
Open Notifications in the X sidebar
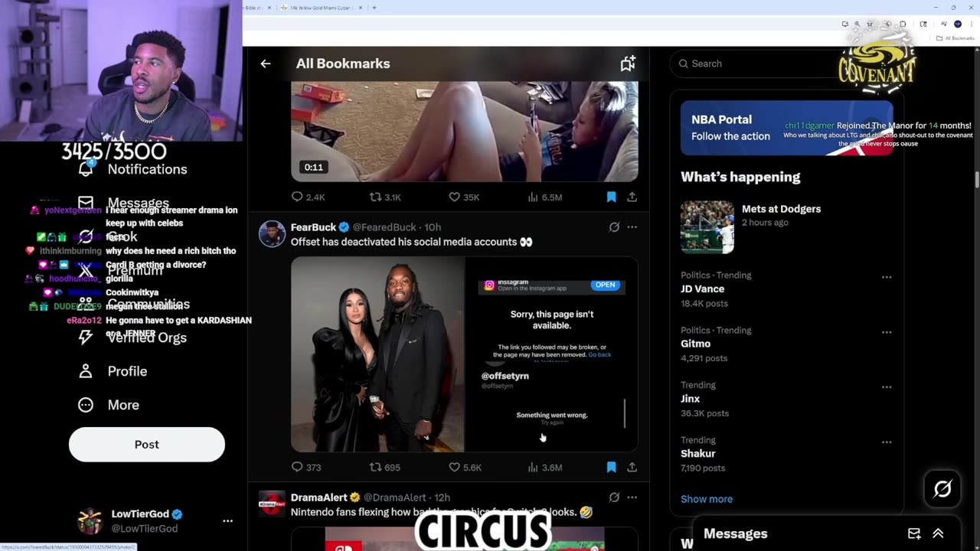[132, 169]
